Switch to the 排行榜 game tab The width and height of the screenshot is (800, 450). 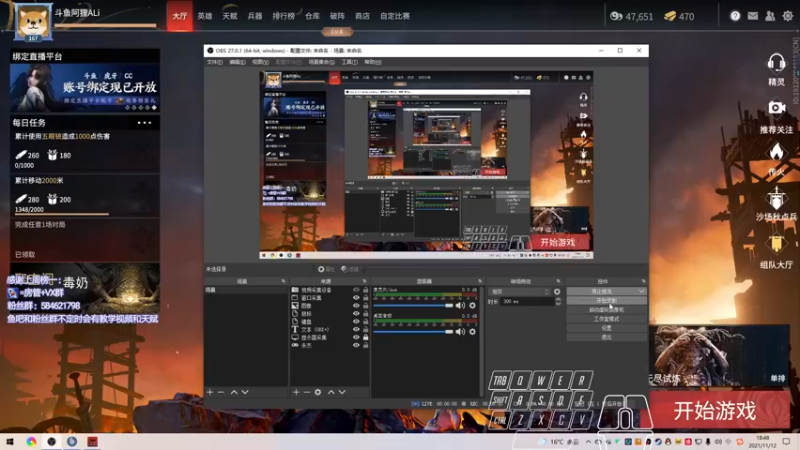tap(283, 16)
